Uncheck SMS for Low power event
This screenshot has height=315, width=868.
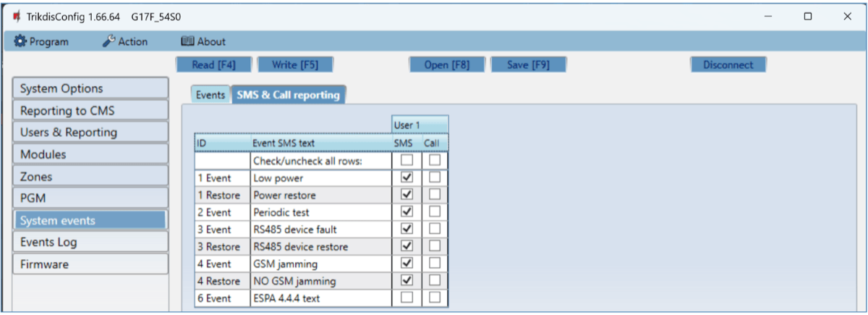[407, 177]
